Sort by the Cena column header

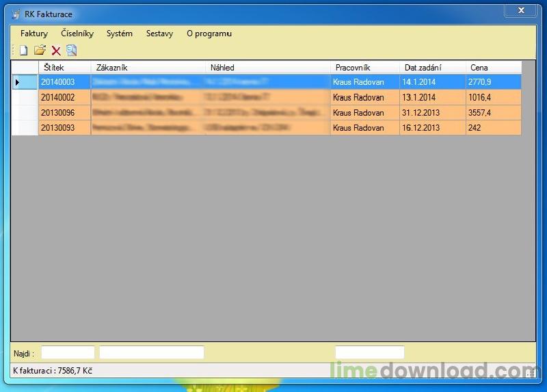[x=493, y=68]
